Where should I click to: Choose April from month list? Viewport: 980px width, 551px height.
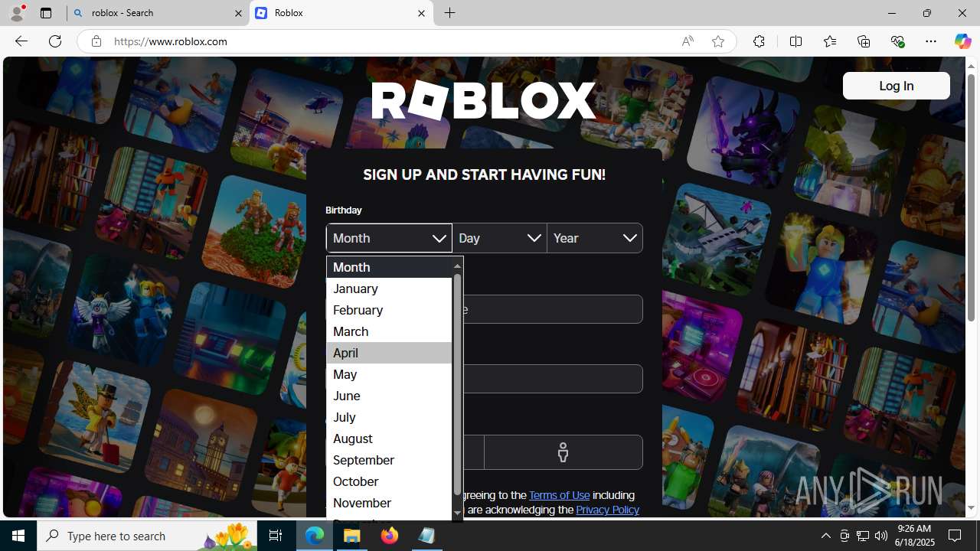coord(389,353)
